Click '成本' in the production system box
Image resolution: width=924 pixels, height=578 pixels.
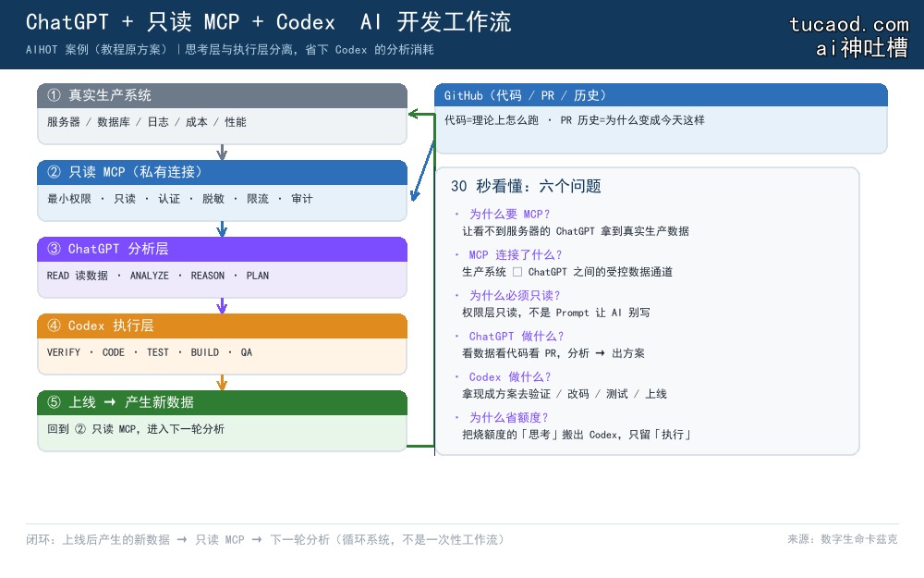coord(196,122)
